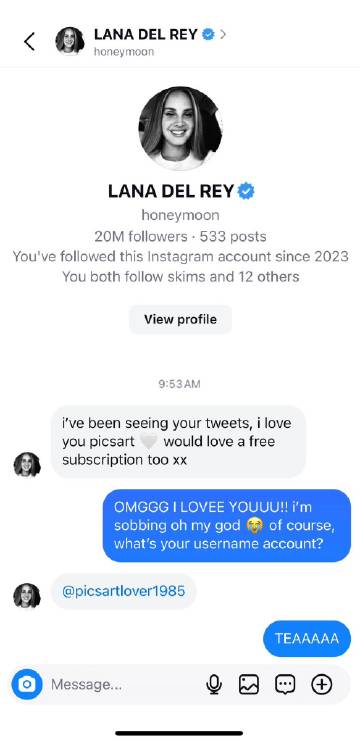Viewport: 360px width, 742px height.
Task: Select the TEAAAAA sent message bubble
Action: [307, 638]
